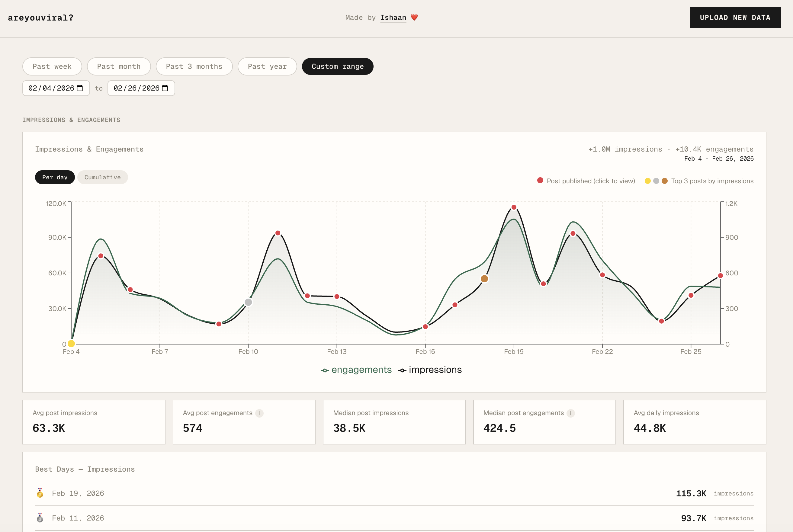Click the silver top post marker at Feb 10
The image size is (793, 532).
pos(249,302)
